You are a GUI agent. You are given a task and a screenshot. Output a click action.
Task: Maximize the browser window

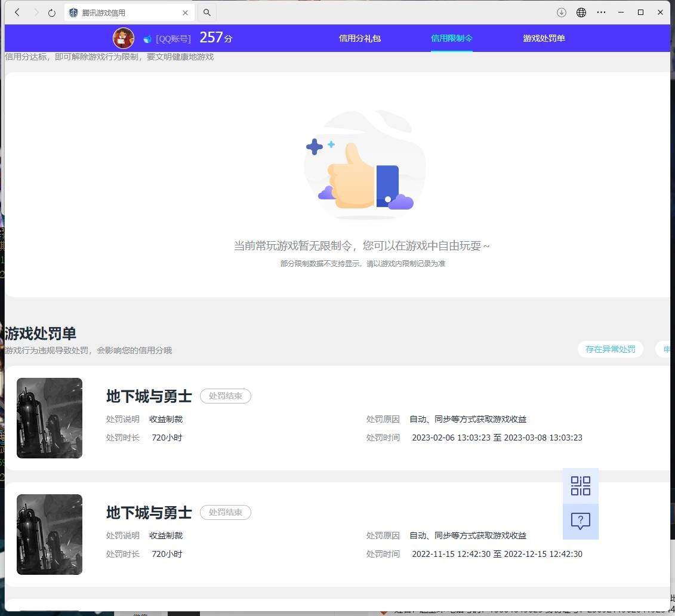[640, 13]
